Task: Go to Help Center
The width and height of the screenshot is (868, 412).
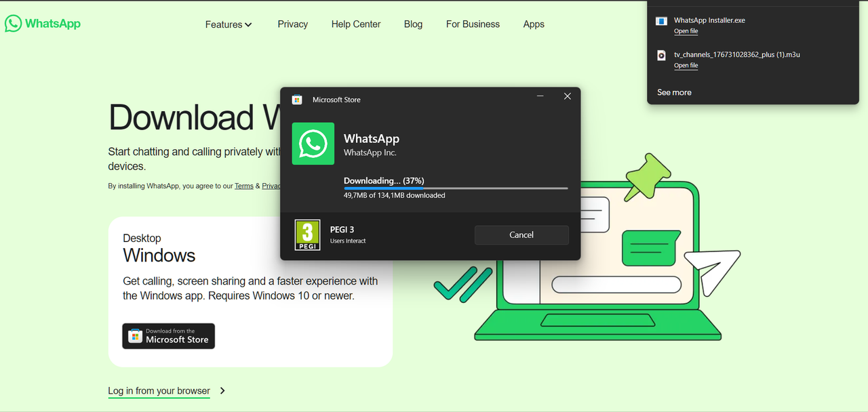Action: (x=356, y=24)
